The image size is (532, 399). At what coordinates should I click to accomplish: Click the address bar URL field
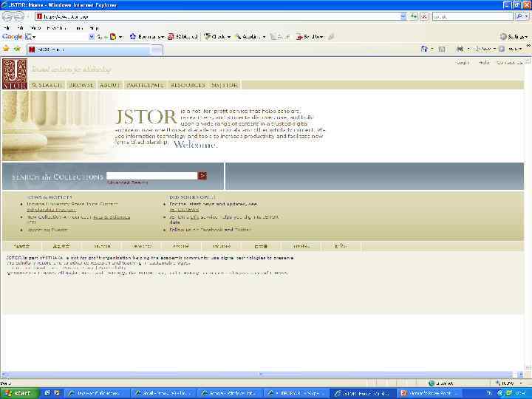tap(217, 16)
